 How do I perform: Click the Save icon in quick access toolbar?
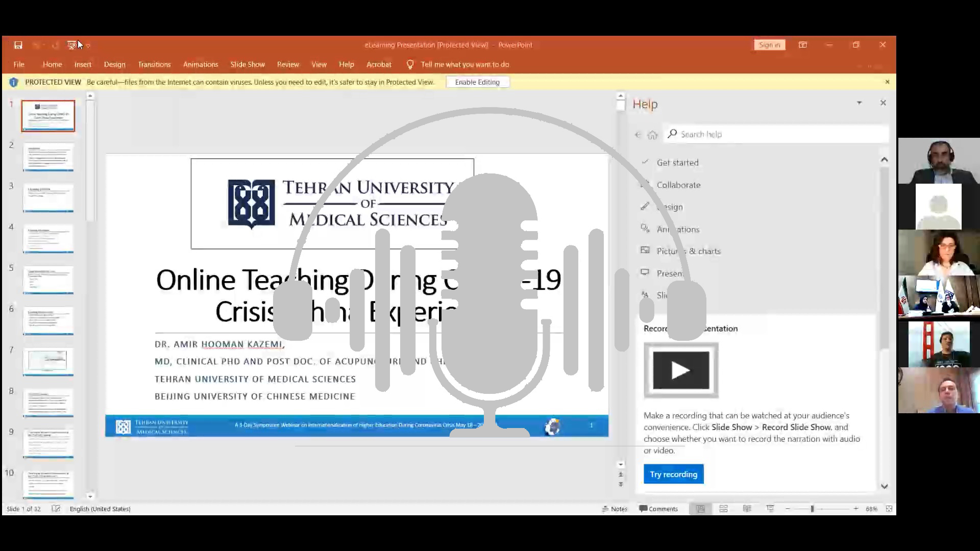coord(18,45)
